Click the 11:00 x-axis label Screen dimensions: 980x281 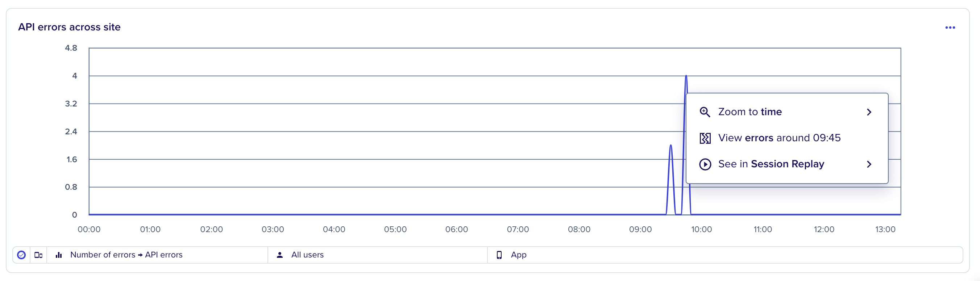pyautogui.click(x=763, y=229)
